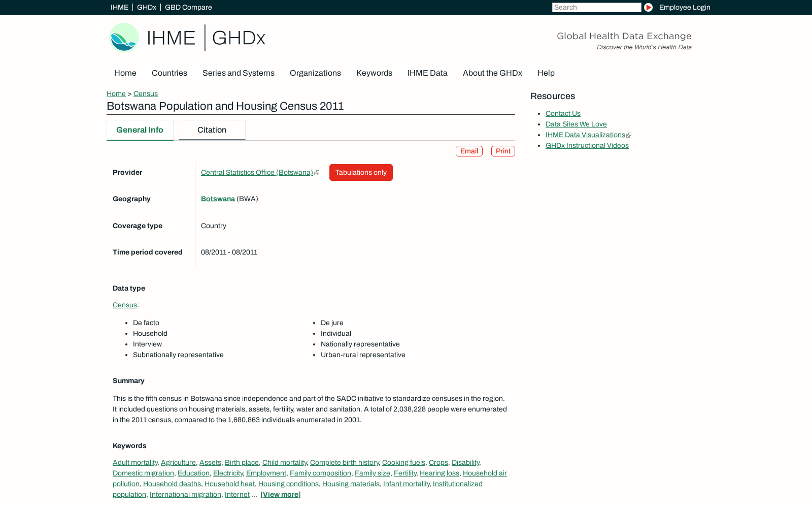This screenshot has height=508, width=812.
Task: Open the International migration keyword
Action: click(x=185, y=495)
